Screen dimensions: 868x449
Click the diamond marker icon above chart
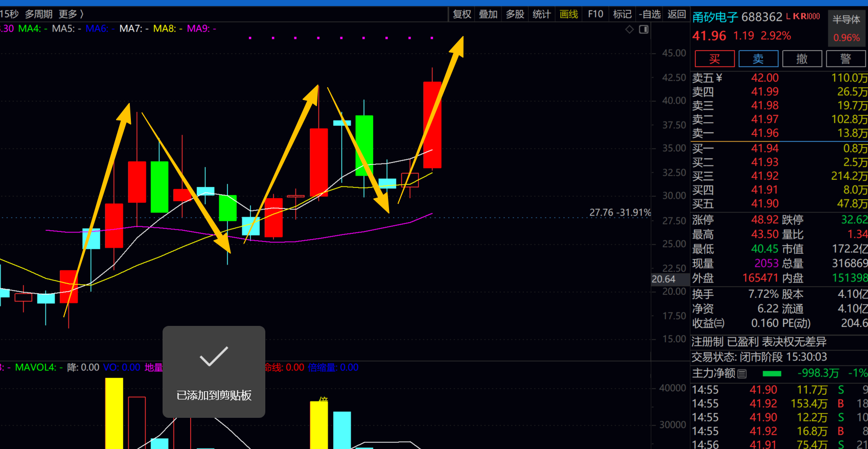[629, 30]
